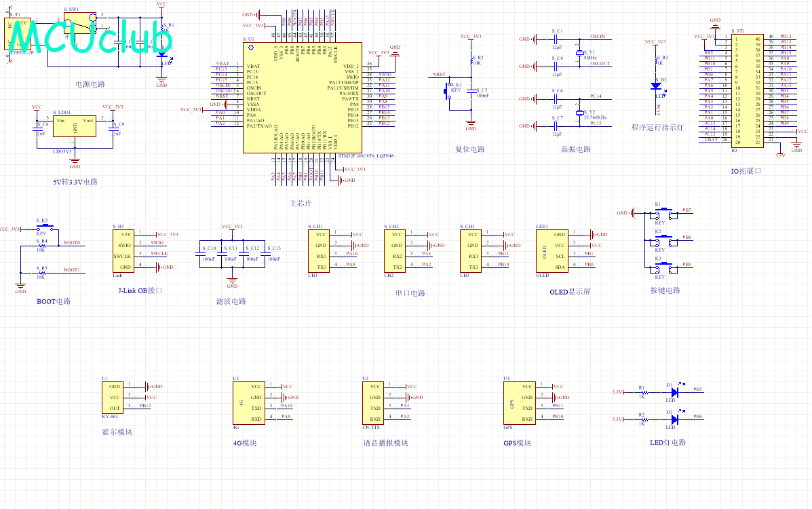Viewport: 812px width, 509px height.
Task: Select the S_CH2 serial connector block
Action: [x=395, y=251]
